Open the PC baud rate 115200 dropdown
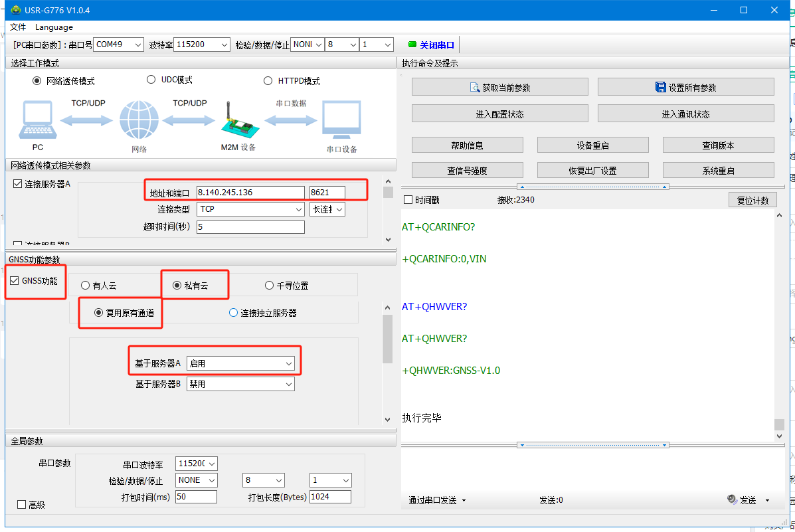The height and width of the screenshot is (532, 795). pyautogui.click(x=202, y=44)
